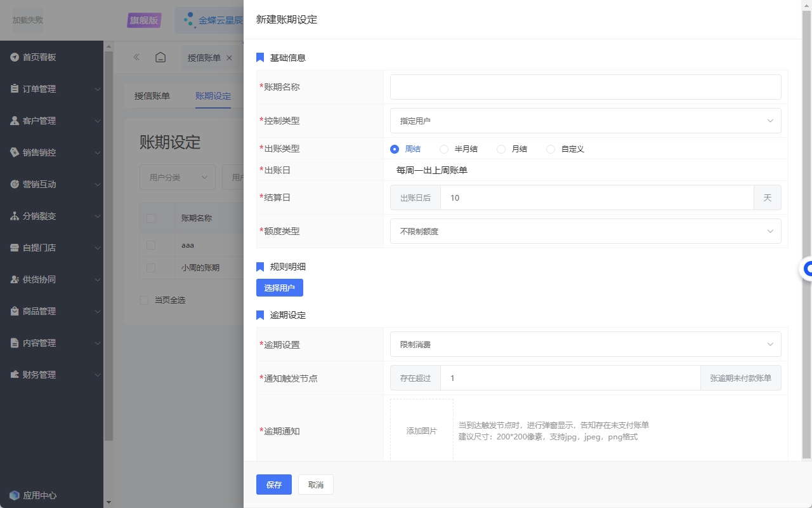Click 添加图片 upload box
812x508 pixels.
(x=422, y=430)
